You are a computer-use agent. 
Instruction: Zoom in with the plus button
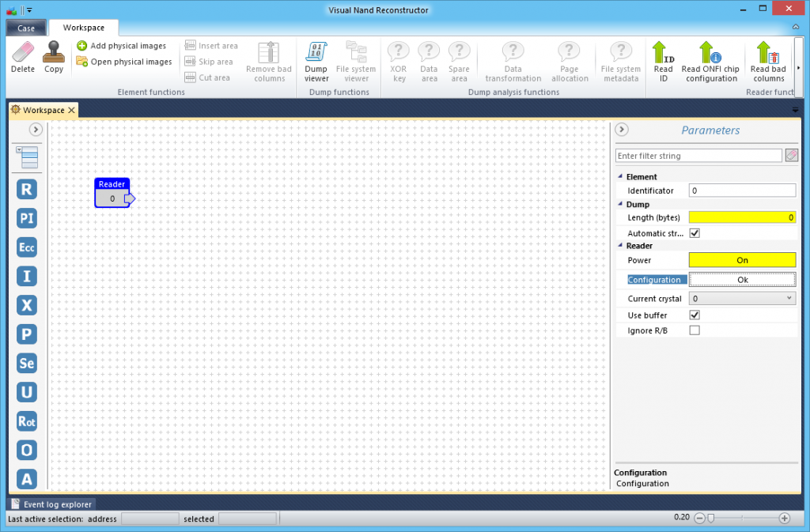click(x=784, y=518)
